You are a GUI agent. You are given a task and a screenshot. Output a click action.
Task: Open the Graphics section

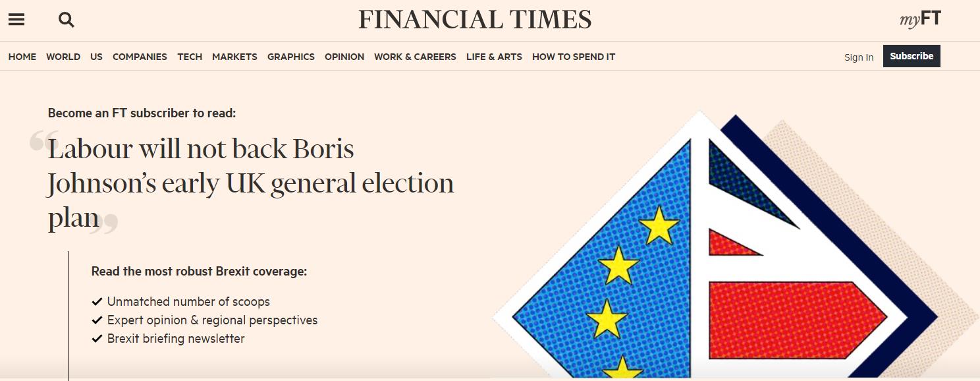291,57
